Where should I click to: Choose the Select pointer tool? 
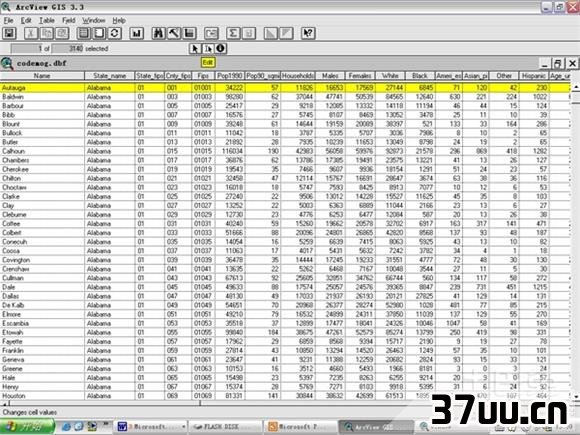point(195,48)
